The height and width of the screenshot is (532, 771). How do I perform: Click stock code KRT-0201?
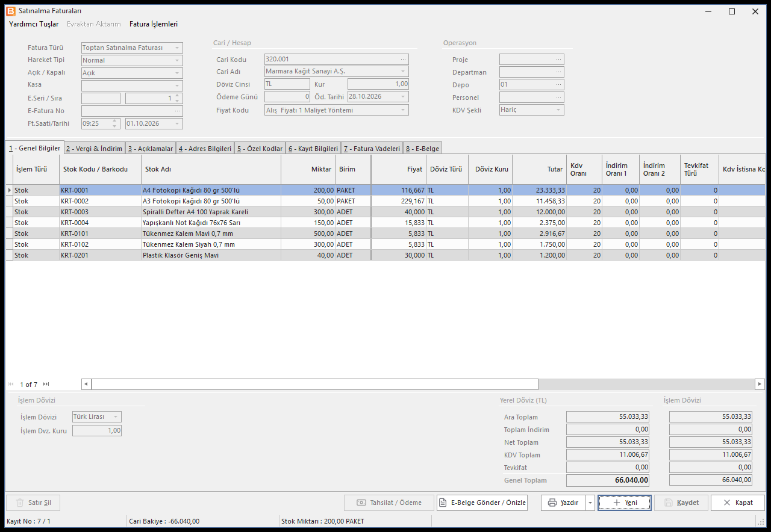pos(100,255)
